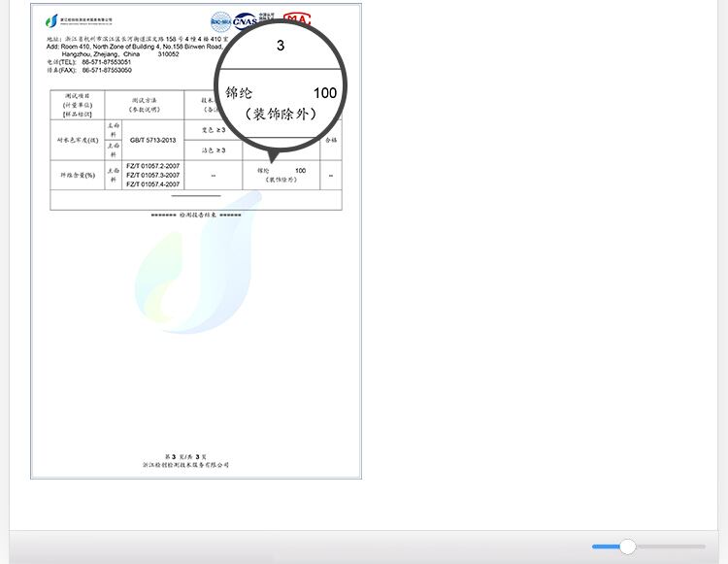Click the address line starting 'Add: Room 410'
The height and width of the screenshot is (564, 728).
[x=135, y=47]
